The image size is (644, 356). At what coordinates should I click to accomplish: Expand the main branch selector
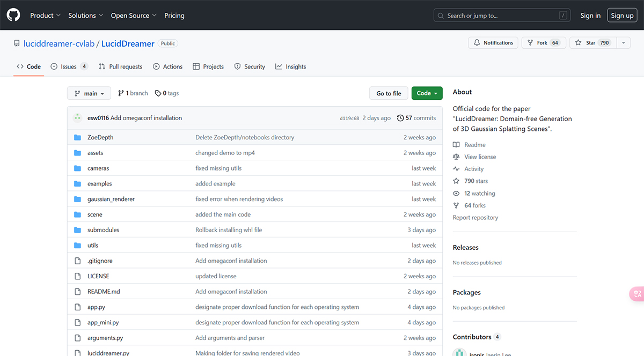(89, 93)
